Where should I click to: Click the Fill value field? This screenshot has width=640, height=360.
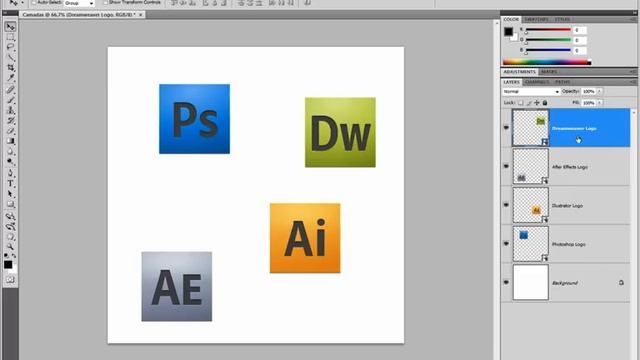588,103
